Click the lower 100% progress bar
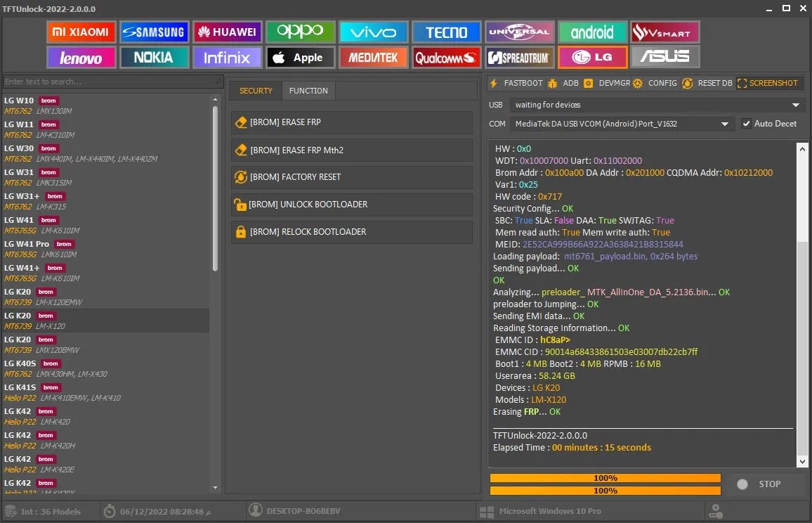The image size is (812, 523). click(x=605, y=491)
